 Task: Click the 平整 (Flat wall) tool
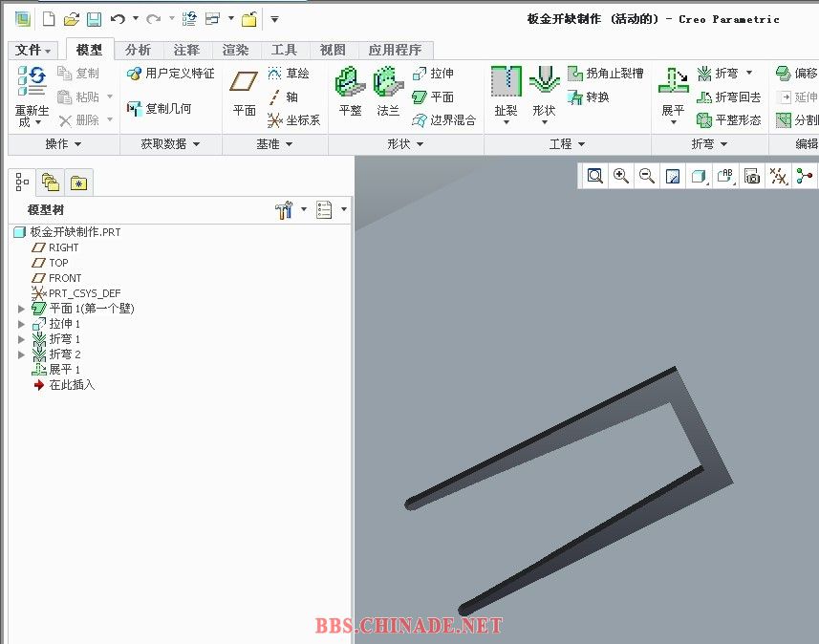pyautogui.click(x=350, y=92)
